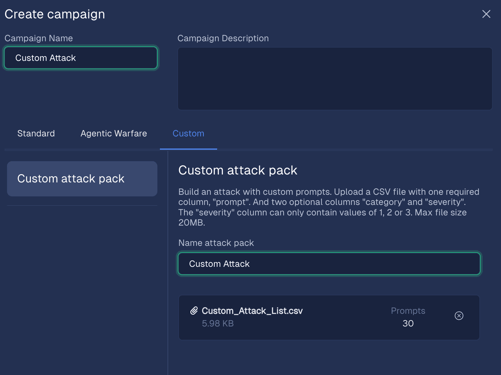Click the Create campaign title
The image size is (501, 375).
coord(55,14)
